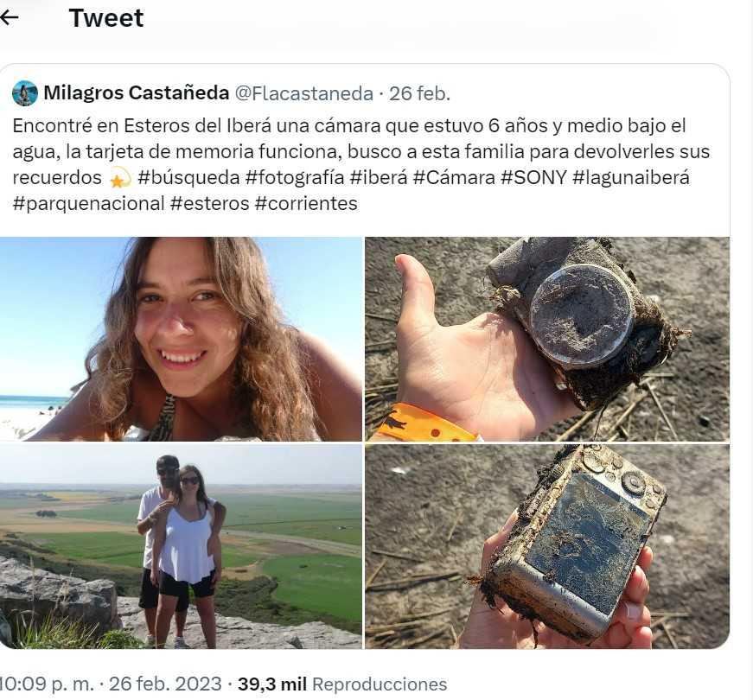
Task: Go back using the arrow icon
Action: tap(10, 18)
